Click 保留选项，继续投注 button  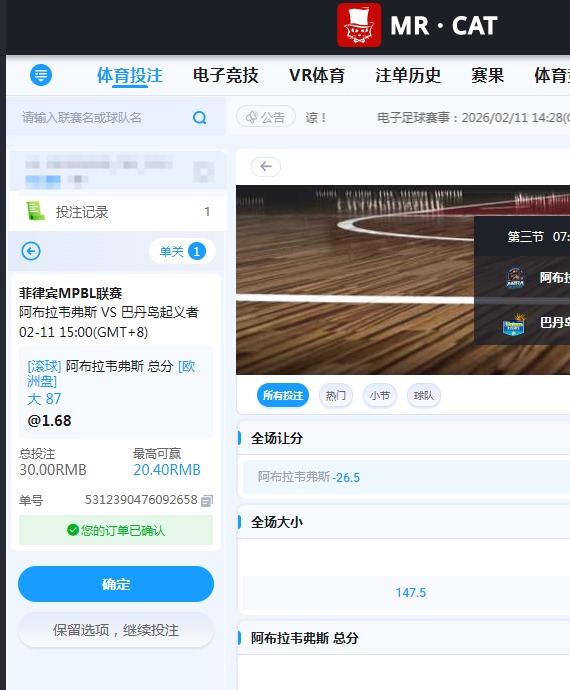click(116, 630)
